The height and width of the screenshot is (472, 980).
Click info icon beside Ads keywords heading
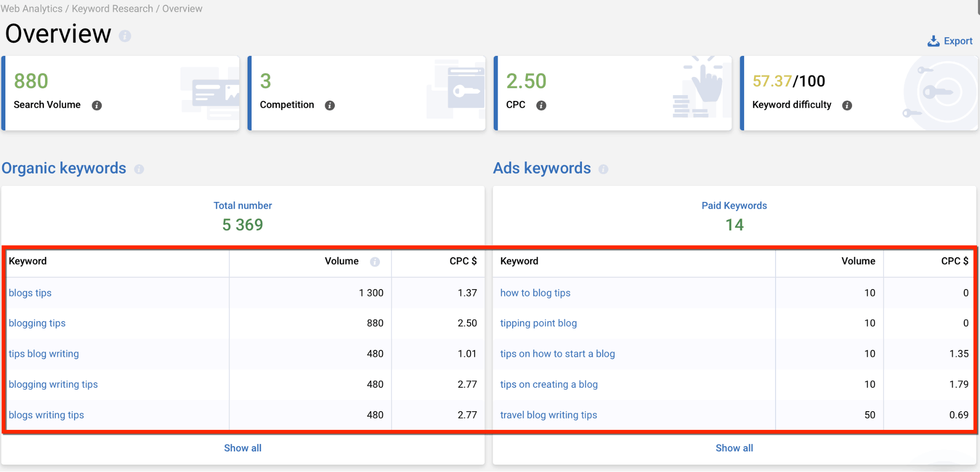coord(603,169)
